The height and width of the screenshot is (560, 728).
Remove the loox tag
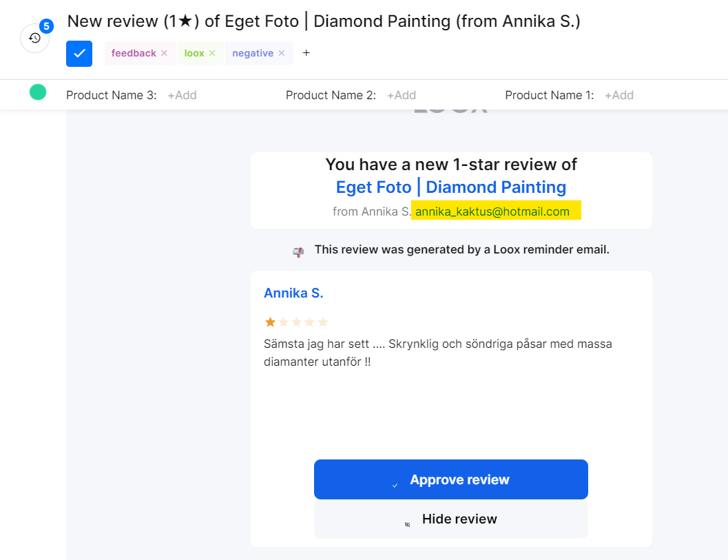coord(212,53)
